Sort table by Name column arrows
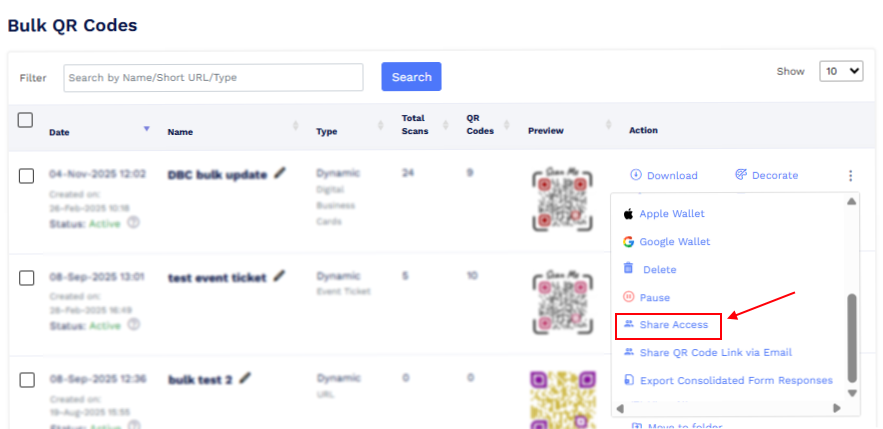 pyautogui.click(x=296, y=127)
